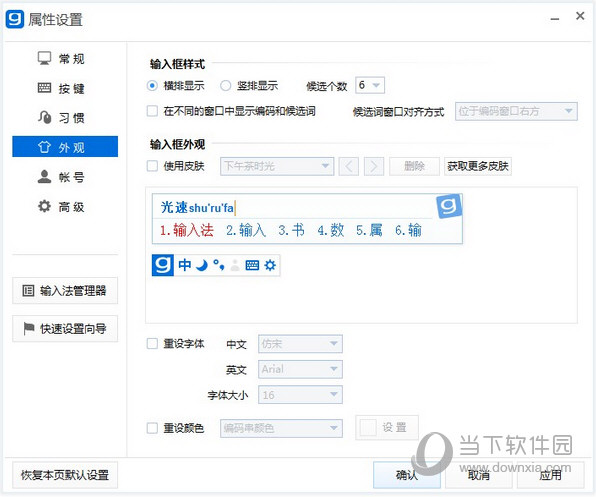Enable the 重设字体 checkbox

tap(152, 343)
